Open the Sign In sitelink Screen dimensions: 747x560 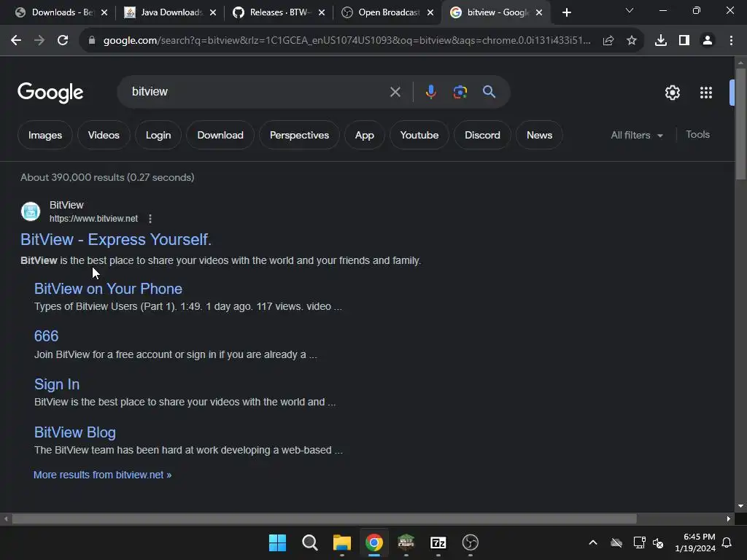[57, 384]
